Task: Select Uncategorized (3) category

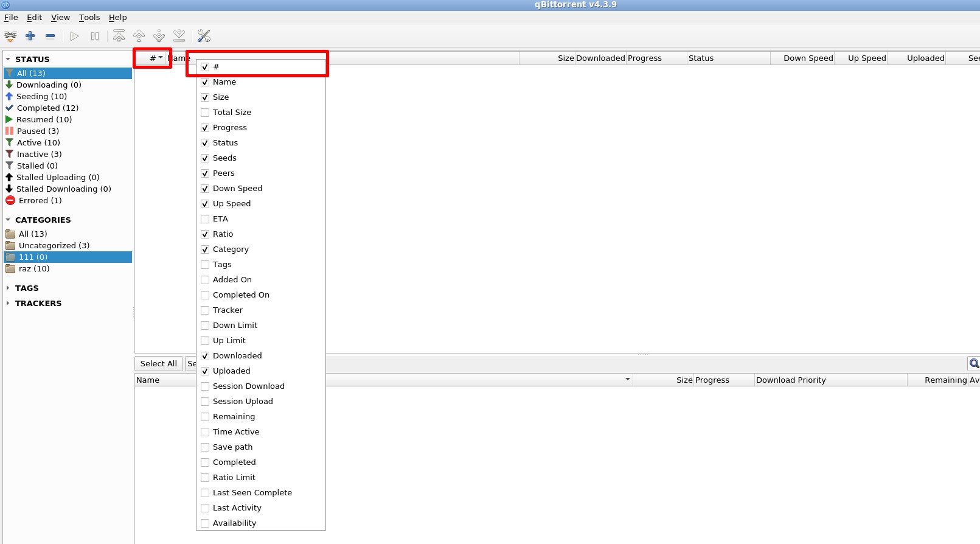Action: (54, 245)
